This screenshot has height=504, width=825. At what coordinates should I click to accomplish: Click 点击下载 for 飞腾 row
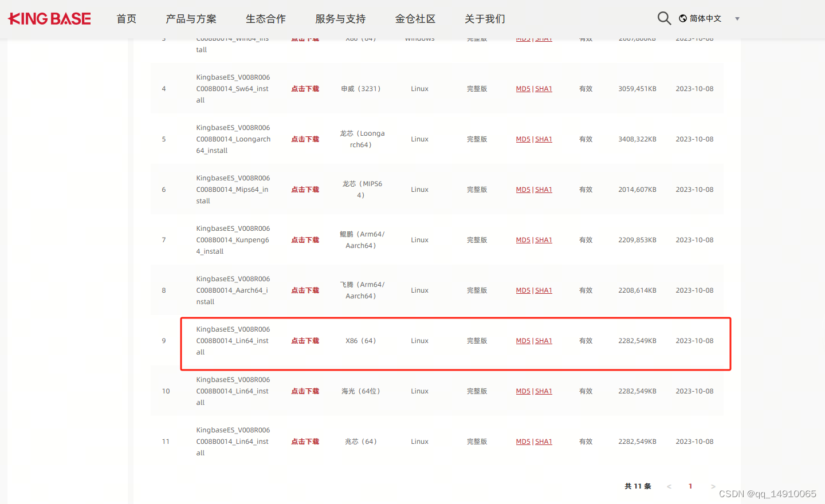coord(305,290)
